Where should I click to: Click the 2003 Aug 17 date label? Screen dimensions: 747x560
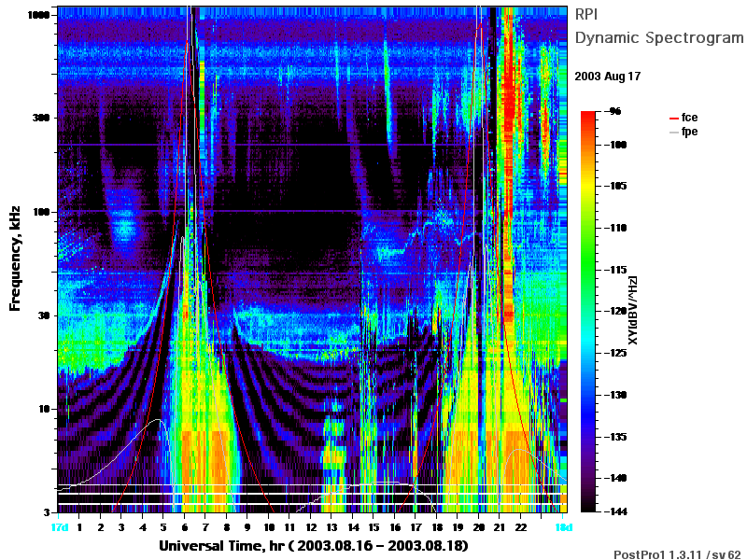[x=608, y=77]
